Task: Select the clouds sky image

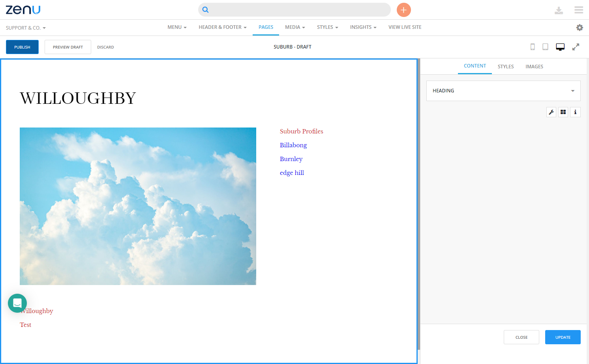Action: [x=138, y=206]
